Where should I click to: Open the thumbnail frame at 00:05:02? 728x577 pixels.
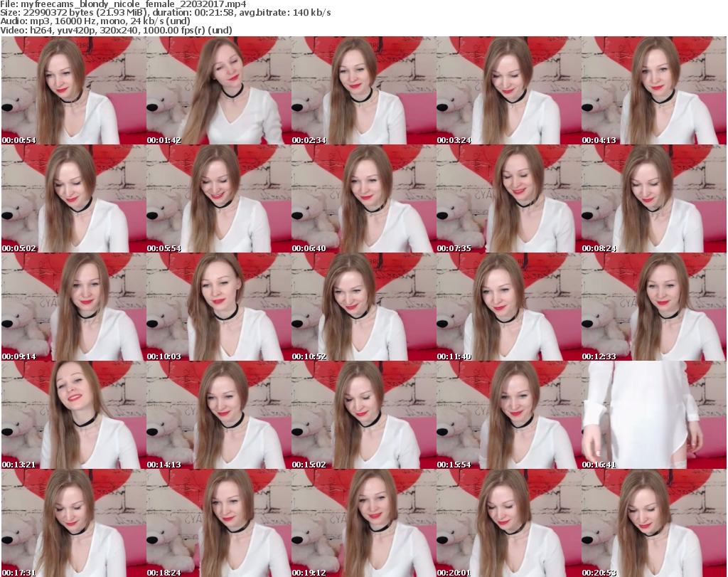coord(74,198)
